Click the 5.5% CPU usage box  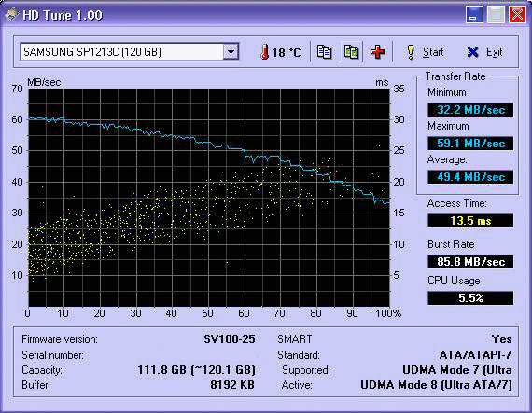(470, 298)
